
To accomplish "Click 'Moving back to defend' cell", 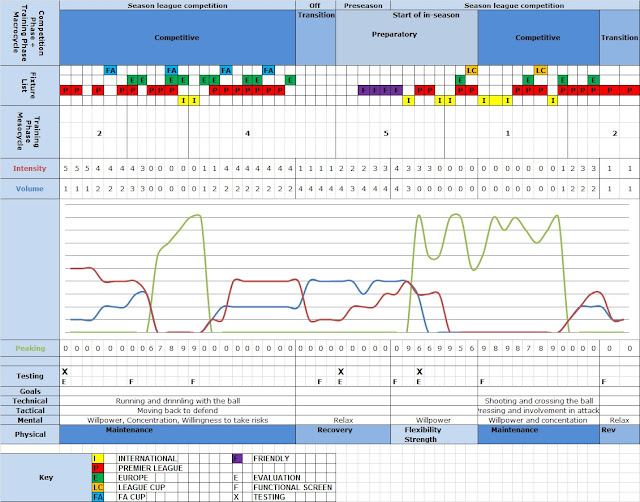I will coord(178,411).
